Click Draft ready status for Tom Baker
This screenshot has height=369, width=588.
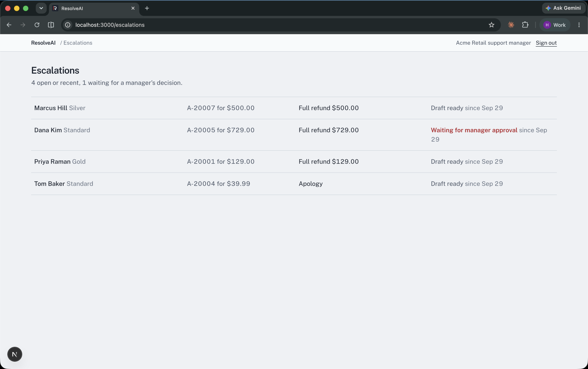pyautogui.click(x=447, y=184)
